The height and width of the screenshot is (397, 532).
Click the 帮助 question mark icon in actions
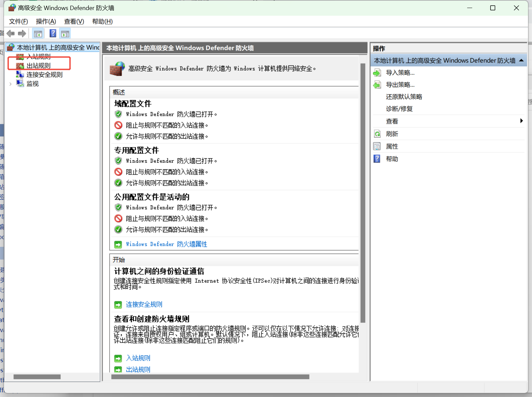point(377,159)
